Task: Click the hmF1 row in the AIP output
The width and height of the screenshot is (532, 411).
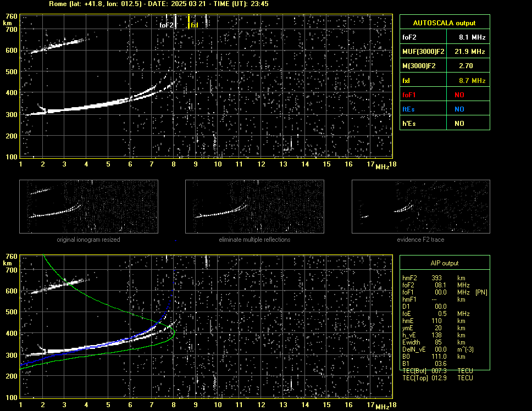Action: (433, 299)
